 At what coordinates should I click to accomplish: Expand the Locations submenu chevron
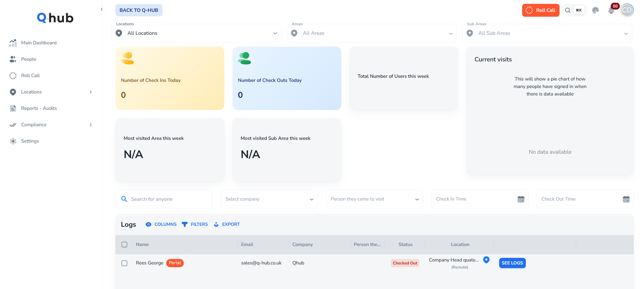[91, 92]
